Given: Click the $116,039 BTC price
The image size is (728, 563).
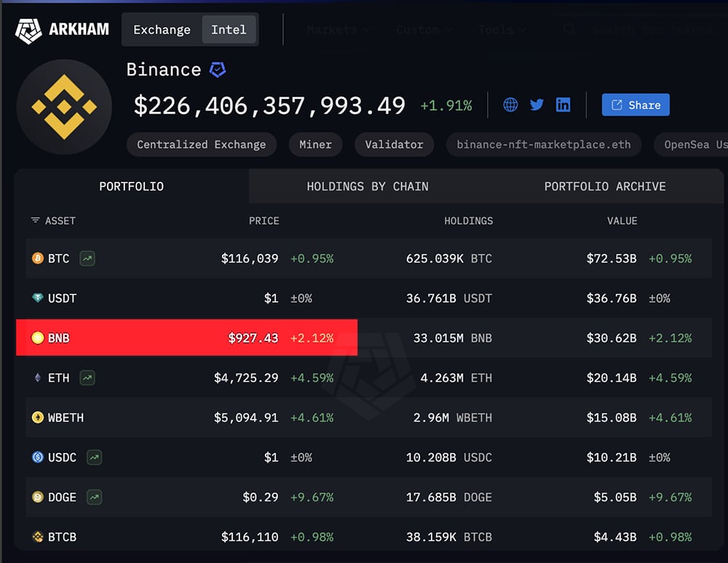Looking at the screenshot, I should tap(250, 258).
